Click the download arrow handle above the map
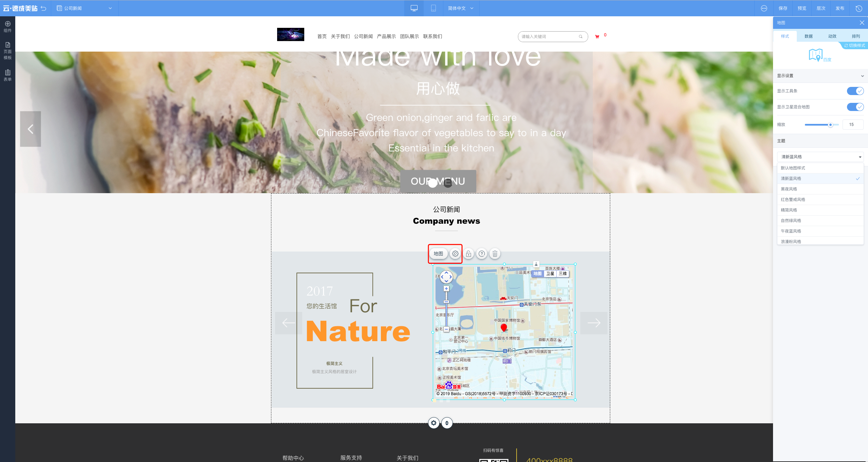Image resolution: width=868 pixels, height=462 pixels. pyautogui.click(x=536, y=264)
